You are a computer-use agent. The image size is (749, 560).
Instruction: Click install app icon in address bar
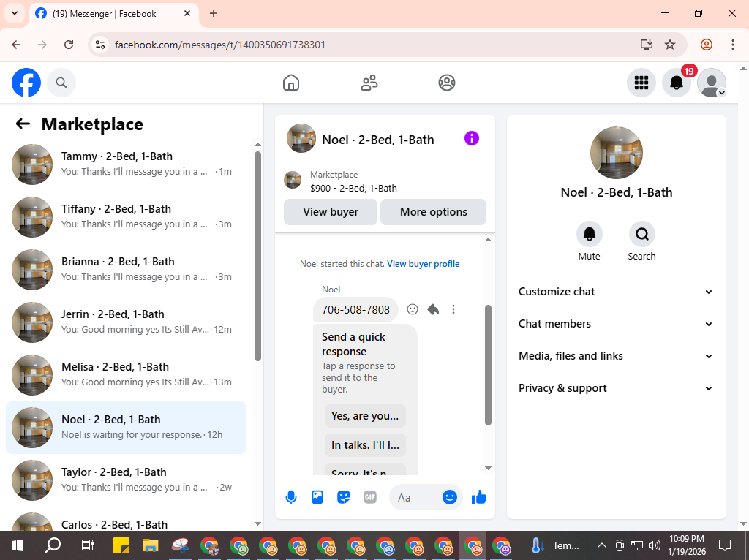[x=647, y=45]
